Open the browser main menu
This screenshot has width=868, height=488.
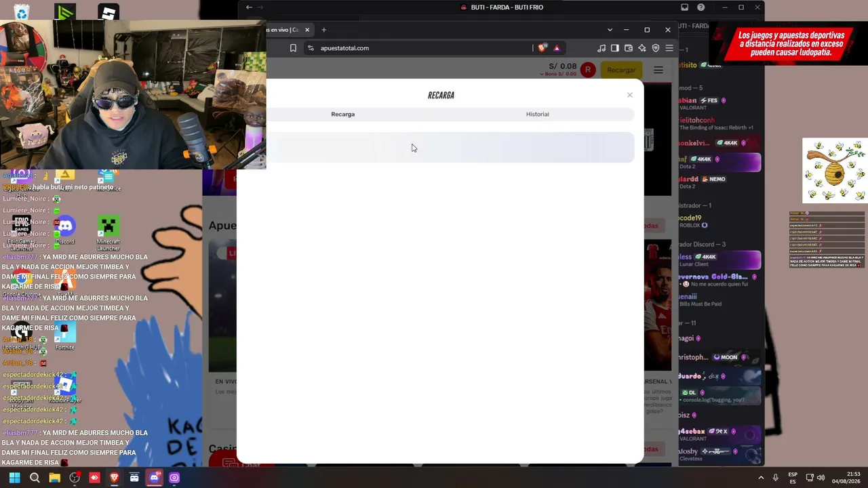[x=669, y=48]
